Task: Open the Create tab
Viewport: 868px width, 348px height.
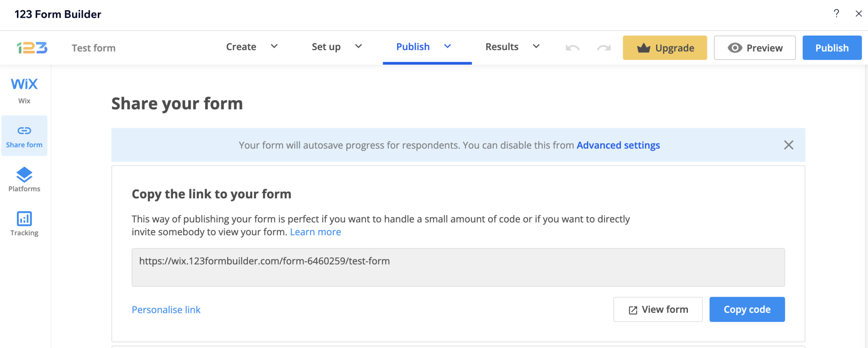Action: 241,47
